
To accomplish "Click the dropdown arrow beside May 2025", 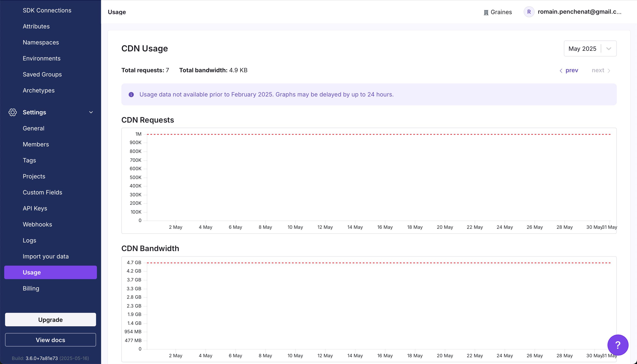I will tap(609, 48).
